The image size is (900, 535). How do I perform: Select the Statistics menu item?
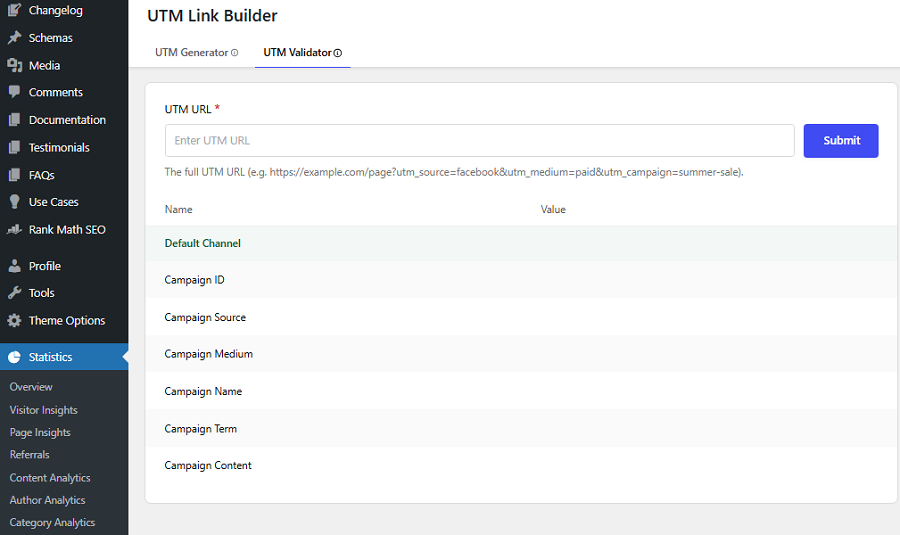(64, 356)
